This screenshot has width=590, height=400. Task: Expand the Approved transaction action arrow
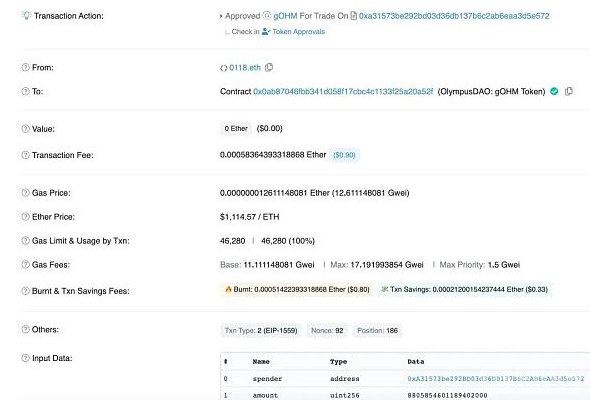(x=221, y=16)
